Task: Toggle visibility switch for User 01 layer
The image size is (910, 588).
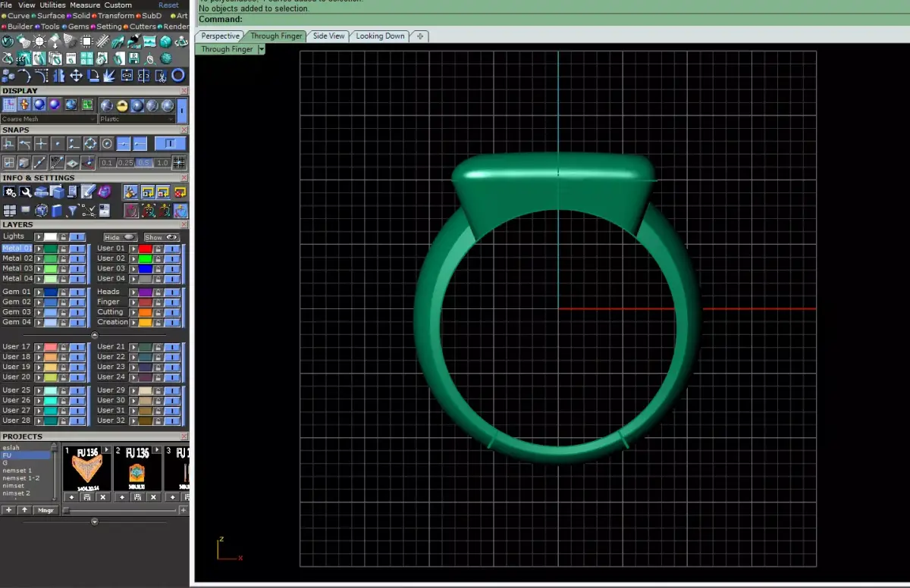Action: pyautogui.click(x=172, y=249)
